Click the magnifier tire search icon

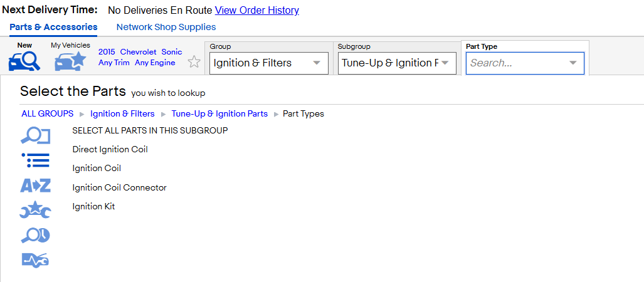click(35, 235)
